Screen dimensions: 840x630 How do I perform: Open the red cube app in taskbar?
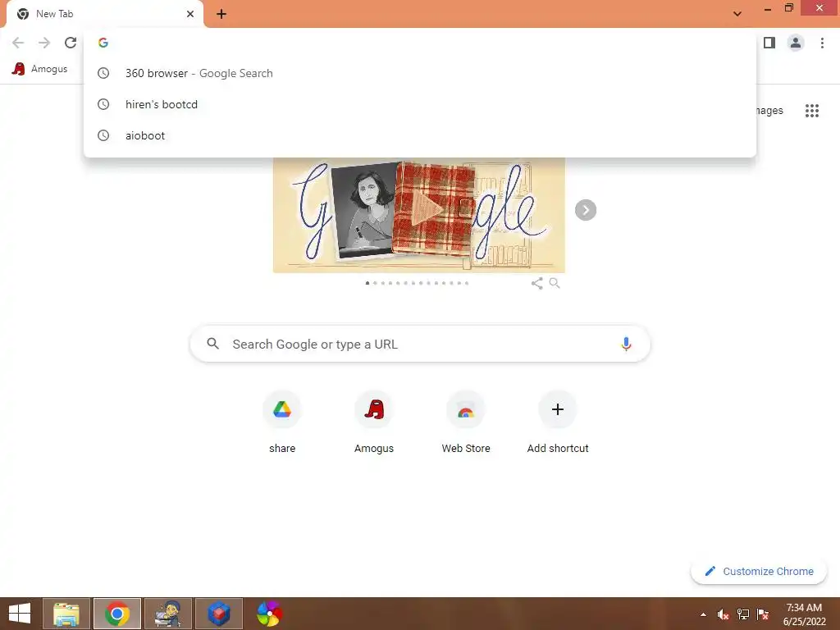click(x=218, y=614)
